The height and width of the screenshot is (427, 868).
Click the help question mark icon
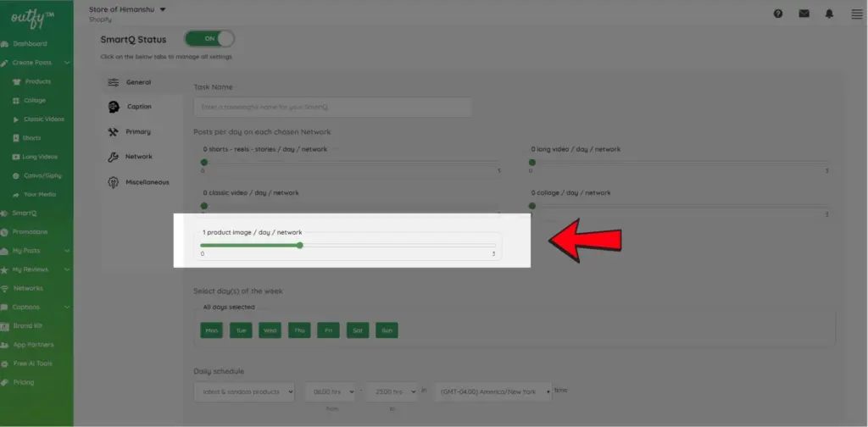coord(778,14)
